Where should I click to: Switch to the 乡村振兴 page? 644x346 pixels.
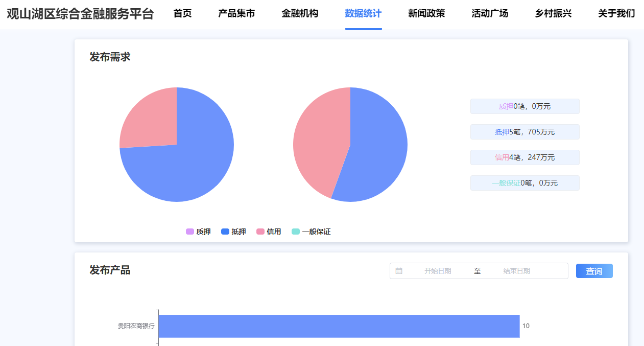coord(553,14)
